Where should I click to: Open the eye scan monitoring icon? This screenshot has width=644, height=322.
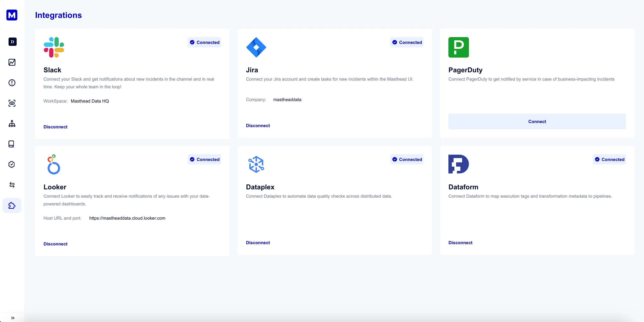(12, 103)
